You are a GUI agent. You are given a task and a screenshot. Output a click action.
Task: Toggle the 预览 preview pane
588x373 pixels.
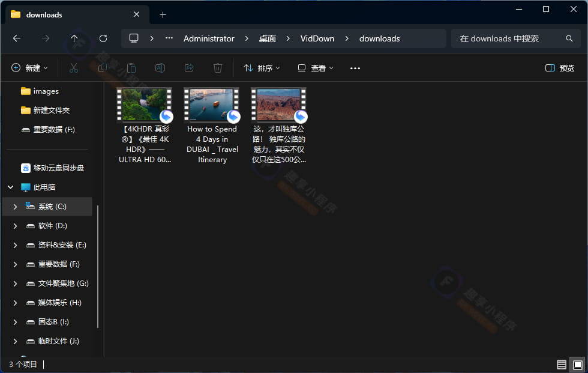pyautogui.click(x=559, y=68)
